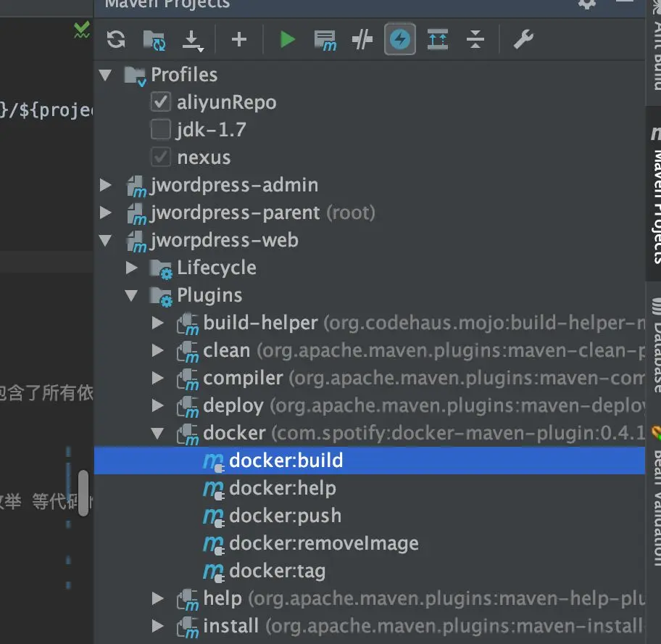Enable the jdk-1.7 profile checkbox
The image size is (661, 644).
[161, 129]
